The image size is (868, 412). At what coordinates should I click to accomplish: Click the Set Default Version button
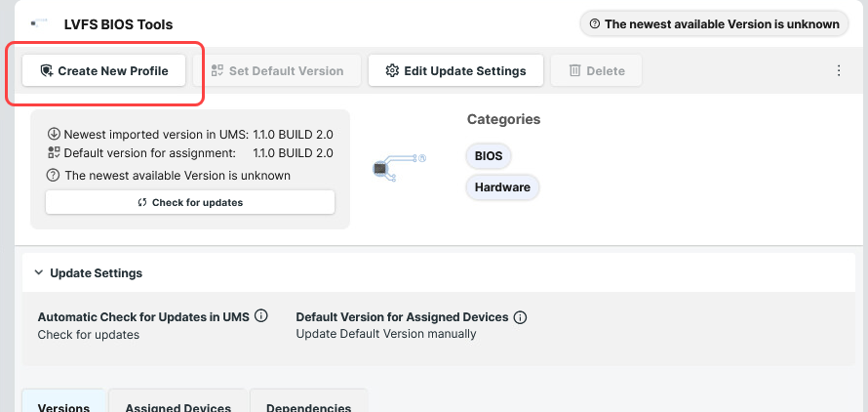(278, 71)
